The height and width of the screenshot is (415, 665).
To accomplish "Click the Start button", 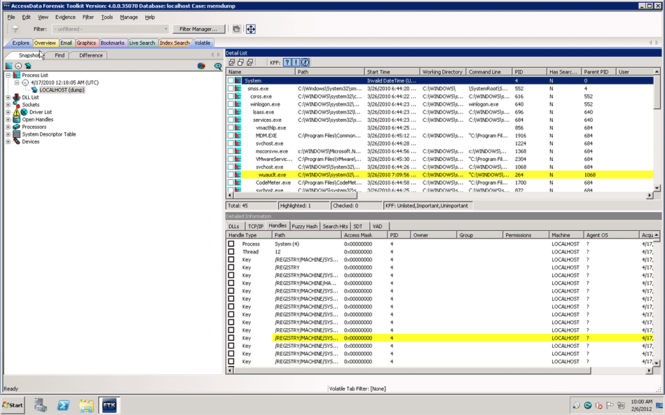I will click(x=13, y=405).
